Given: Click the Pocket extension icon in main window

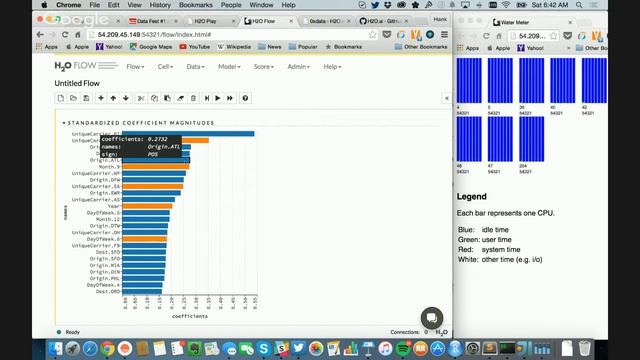Looking at the screenshot, I should (x=387, y=35).
